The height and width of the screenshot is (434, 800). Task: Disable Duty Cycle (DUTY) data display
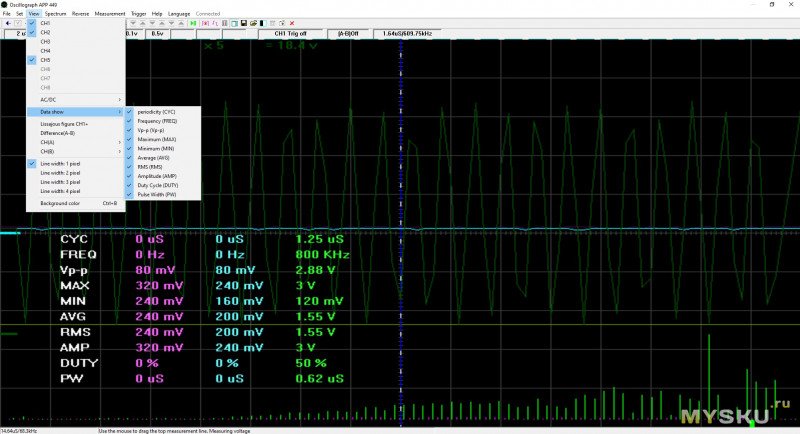tap(158, 185)
